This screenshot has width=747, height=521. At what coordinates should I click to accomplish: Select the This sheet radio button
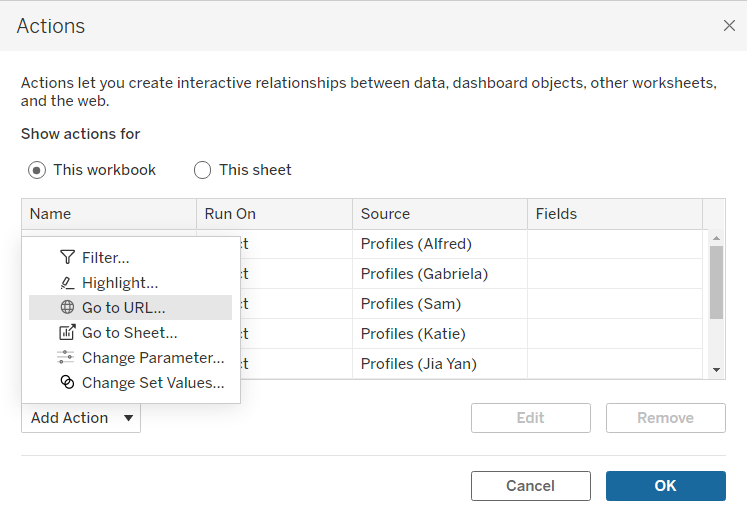(203, 170)
